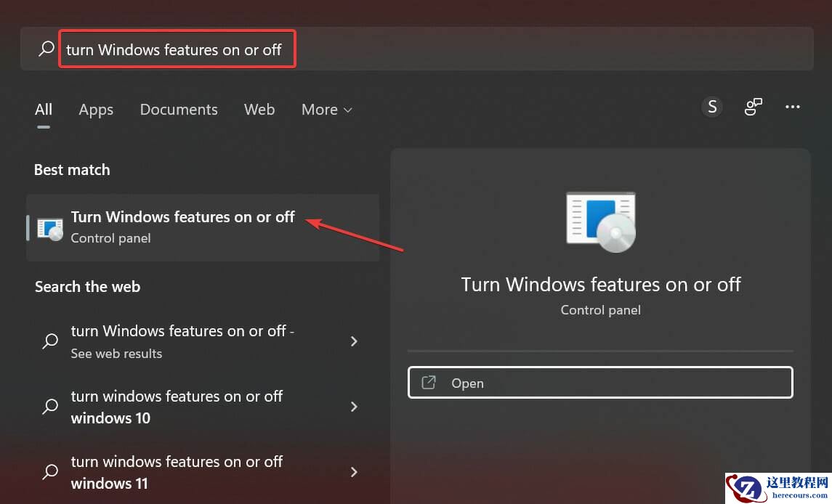832x504 pixels.
Task: Click the Turn Windows features Control Panel icon
Action: tap(49, 227)
